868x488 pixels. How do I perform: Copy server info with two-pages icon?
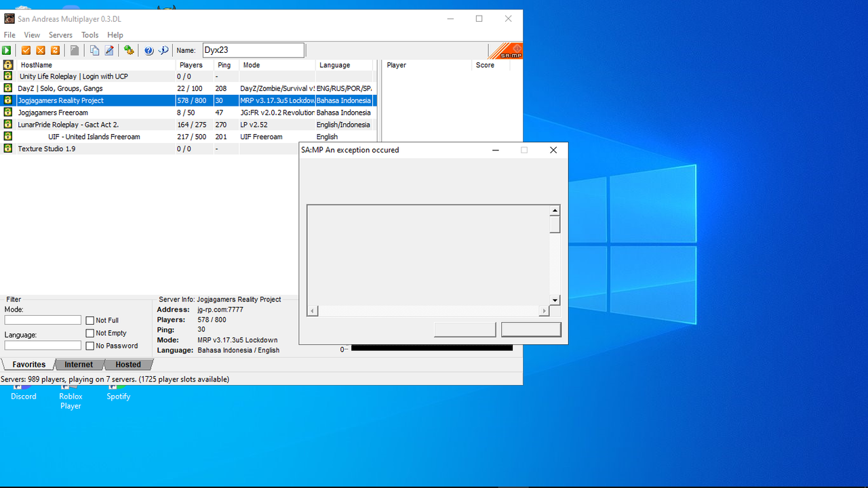(94, 50)
